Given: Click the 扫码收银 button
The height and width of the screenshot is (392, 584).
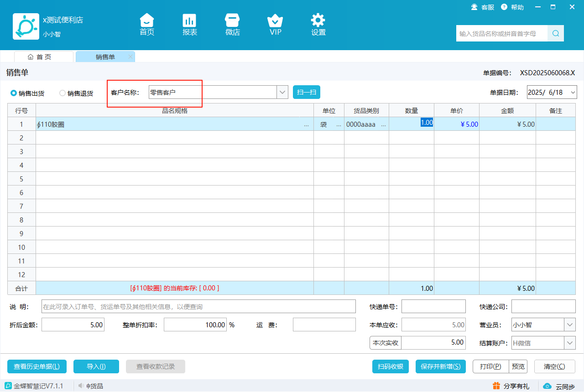Looking at the screenshot, I should (391, 366).
